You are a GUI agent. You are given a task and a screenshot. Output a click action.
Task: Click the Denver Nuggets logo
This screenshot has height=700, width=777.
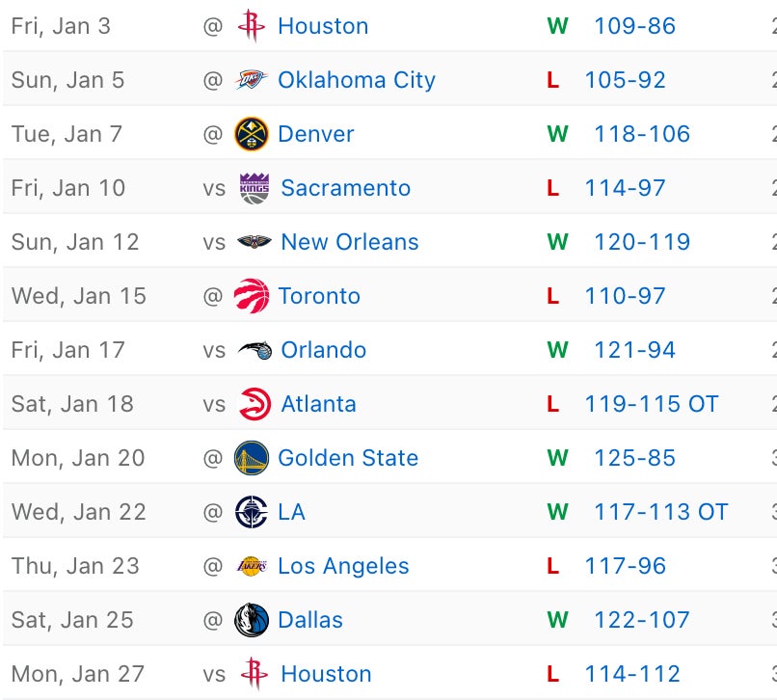point(252,134)
